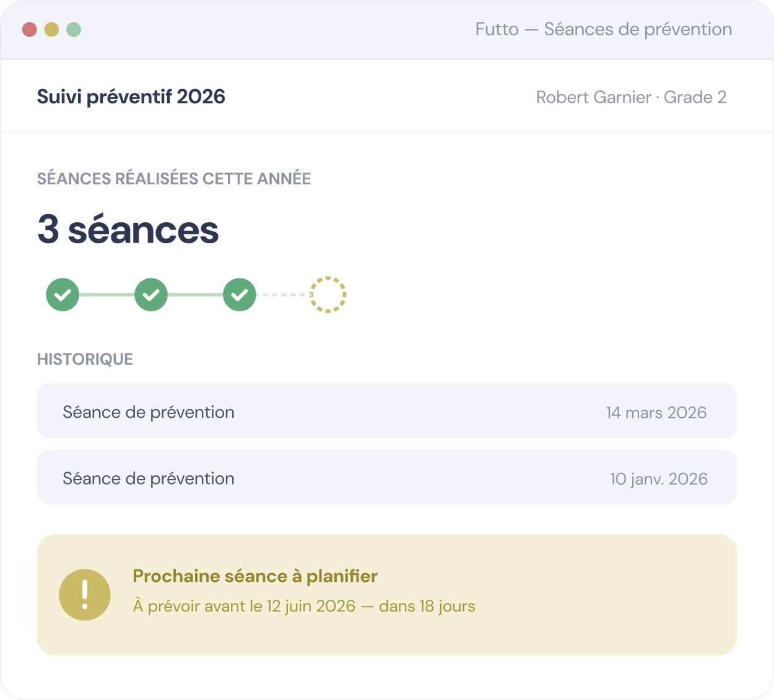Viewport: 774px width, 700px height.
Task: Select the dashed pending session circle
Action: 328,295
